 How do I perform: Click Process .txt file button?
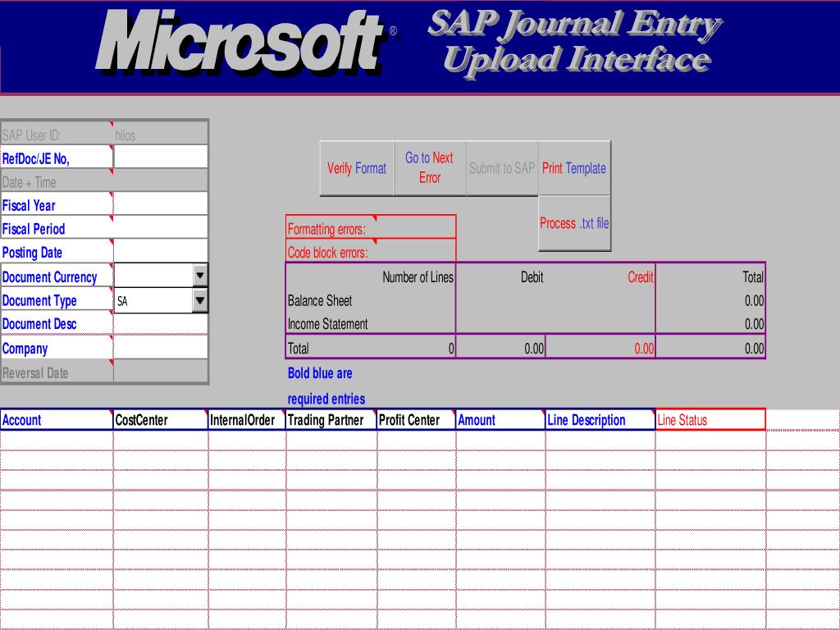click(x=574, y=223)
